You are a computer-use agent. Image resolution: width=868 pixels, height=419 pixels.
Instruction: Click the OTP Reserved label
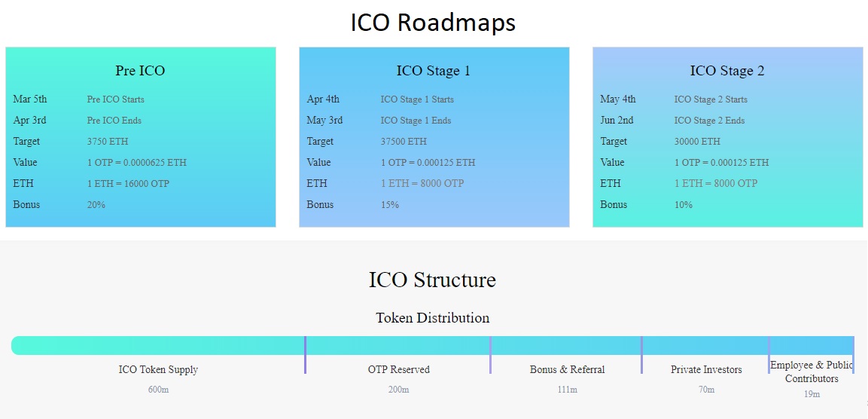click(x=398, y=370)
